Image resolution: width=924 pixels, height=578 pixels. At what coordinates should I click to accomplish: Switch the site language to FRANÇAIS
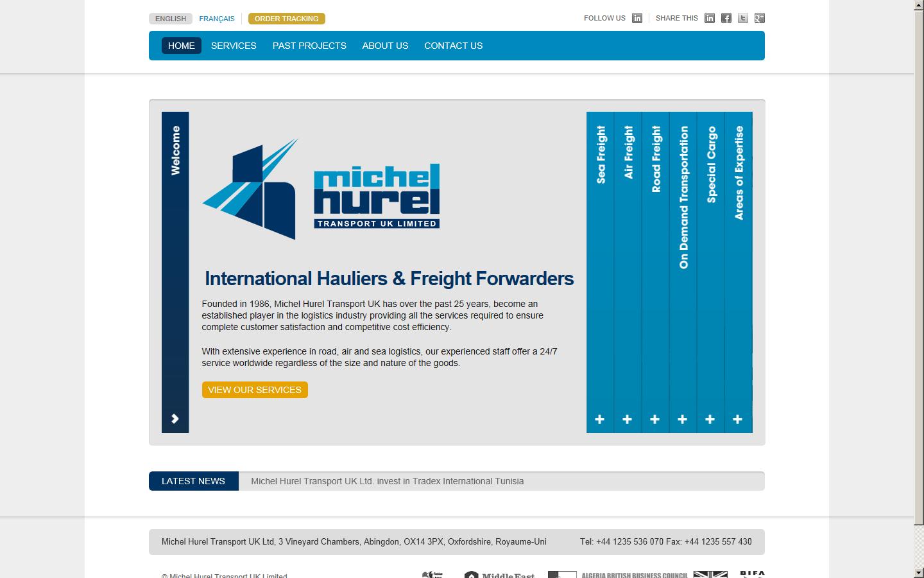[x=217, y=19]
